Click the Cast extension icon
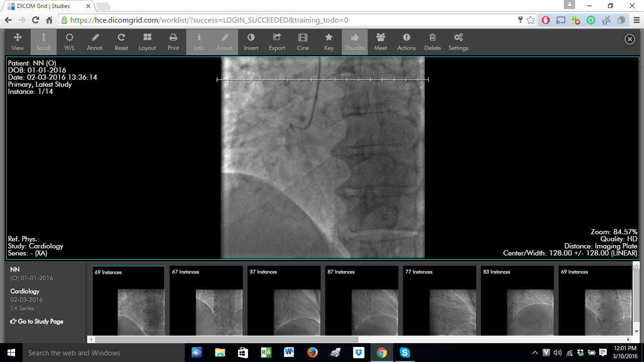Image resolution: width=644 pixels, height=362 pixels. pyautogui.click(x=561, y=20)
